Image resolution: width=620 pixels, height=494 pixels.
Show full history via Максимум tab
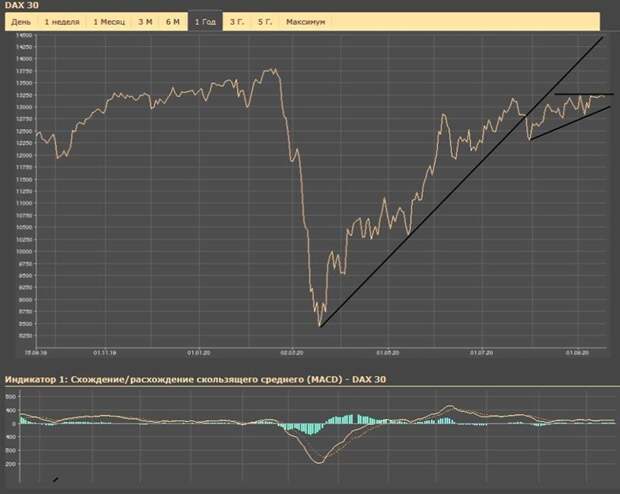pyautogui.click(x=305, y=22)
